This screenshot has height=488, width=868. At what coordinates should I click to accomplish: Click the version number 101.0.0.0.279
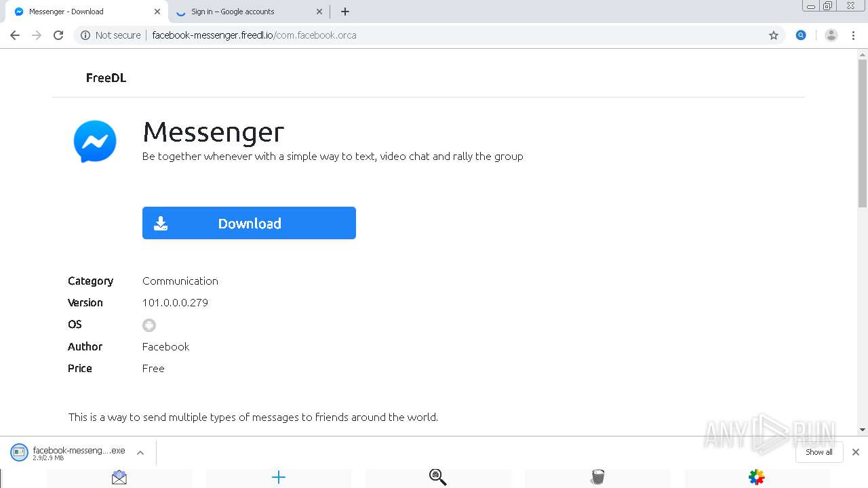click(175, 303)
